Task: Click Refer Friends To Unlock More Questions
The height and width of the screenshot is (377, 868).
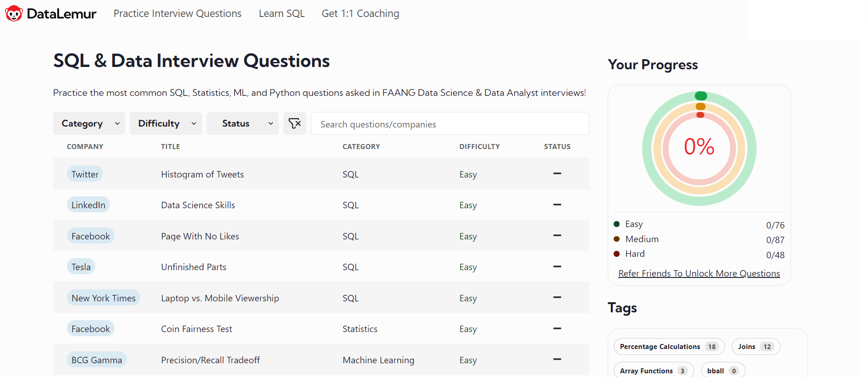Action: pyautogui.click(x=699, y=273)
